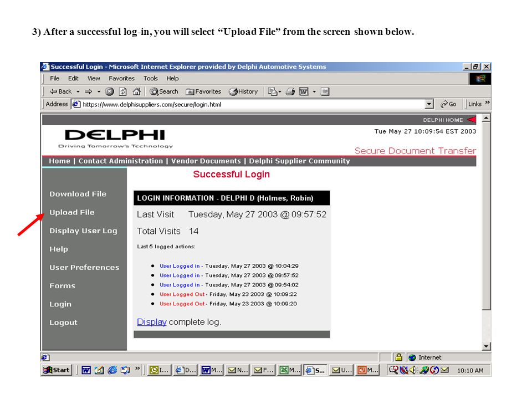This screenshot has height=399, width=532.
Task: Open the Home navigation link
Action: point(59,161)
